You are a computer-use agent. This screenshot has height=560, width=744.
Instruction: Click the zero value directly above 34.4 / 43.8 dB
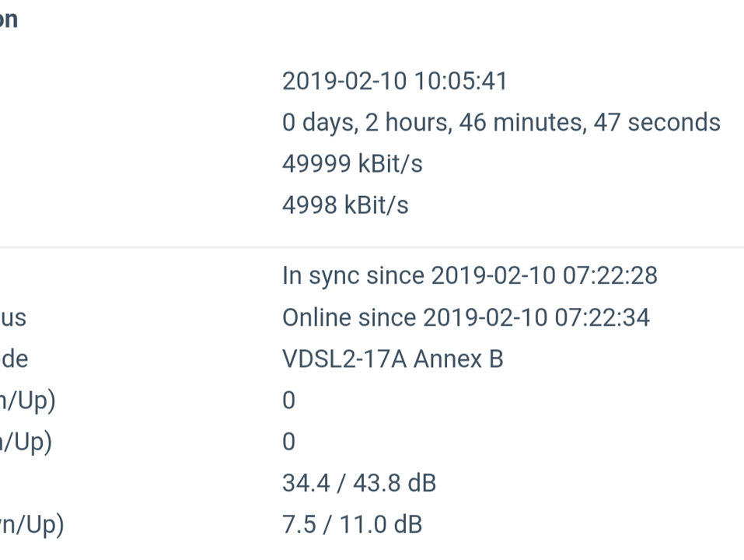[x=288, y=442]
